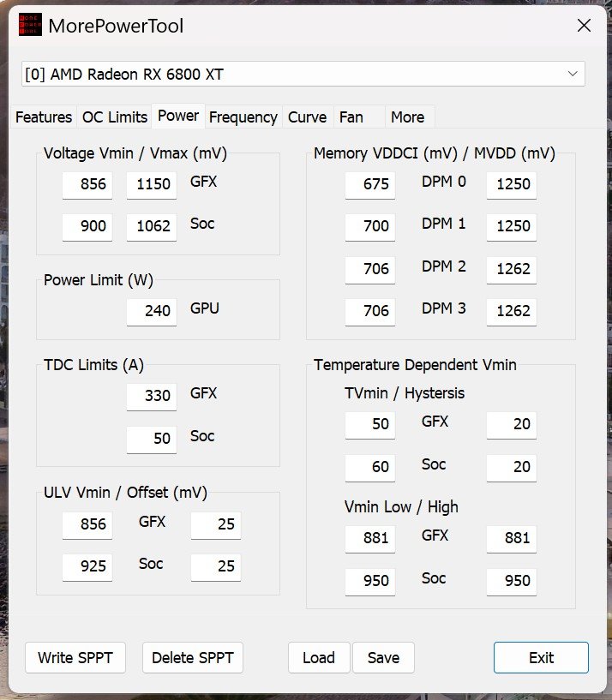Close the MorePowerTool window
This screenshot has height=700, width=612.
click(584, 26)
